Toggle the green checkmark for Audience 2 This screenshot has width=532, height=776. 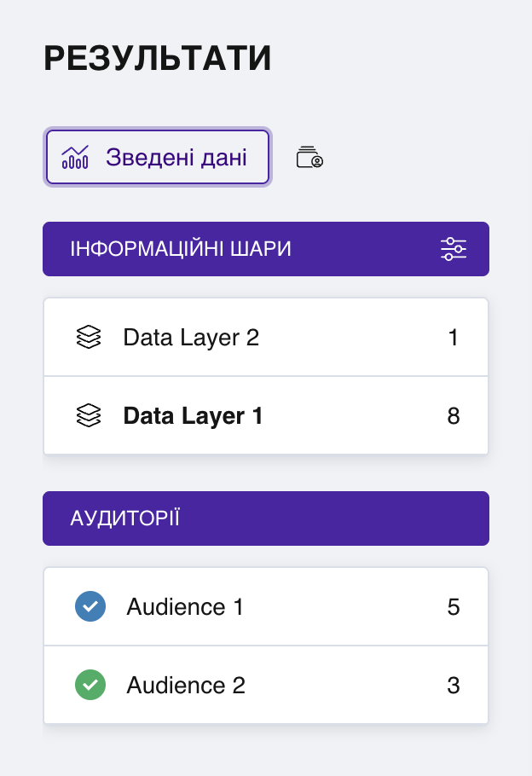click(x=90, y=685)
